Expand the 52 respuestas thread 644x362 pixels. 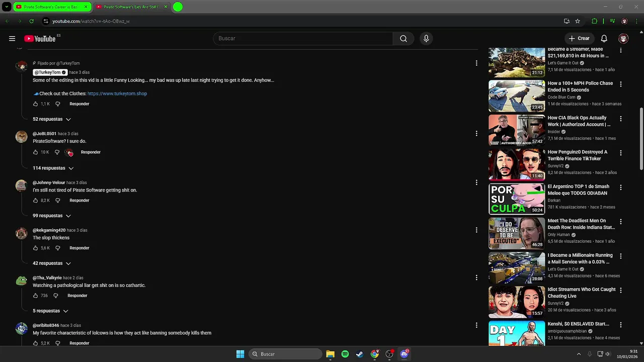52,119
